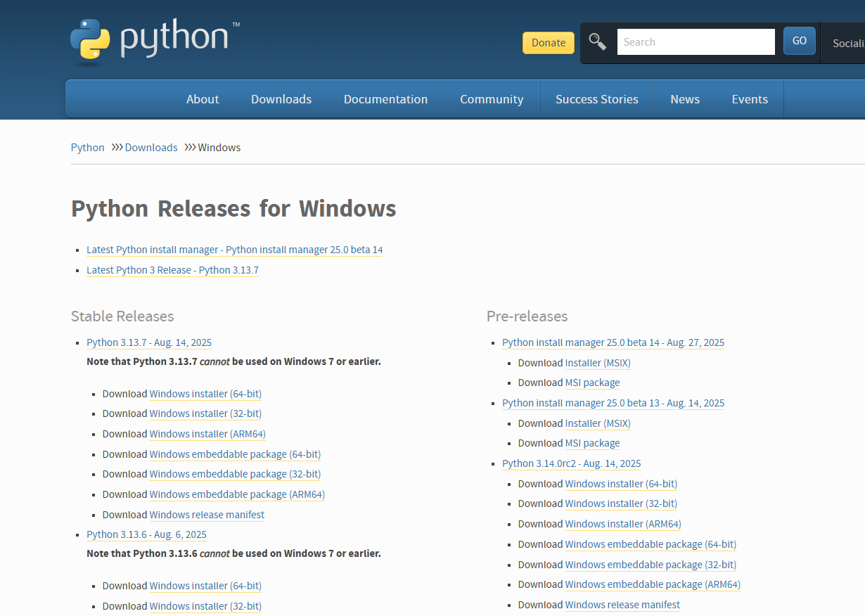
Task: Download beta 13 Installer (MSIX)
Action: point(598,423)
